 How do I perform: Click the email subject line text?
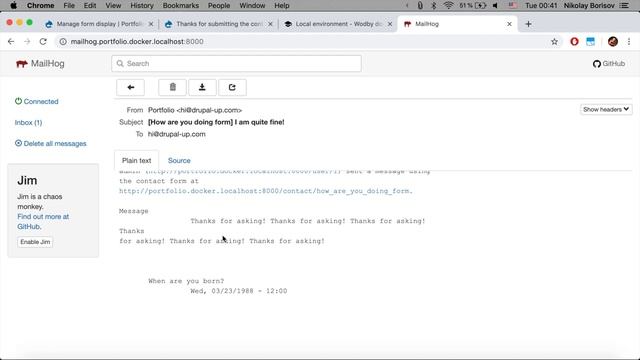pos(216,122)
